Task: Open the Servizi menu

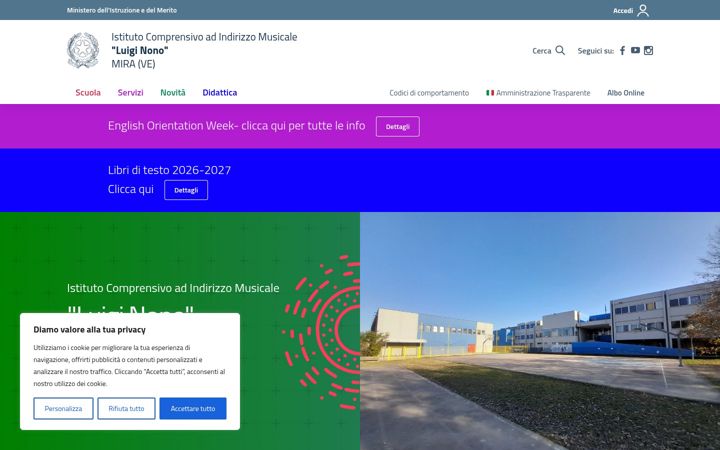Action: pyautogui.click(x=130, y=93)
